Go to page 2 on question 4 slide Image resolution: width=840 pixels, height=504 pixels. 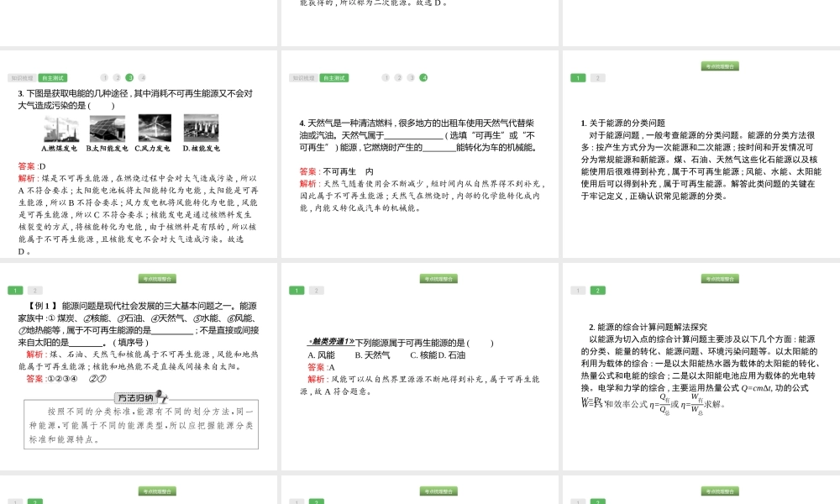tap(398, 77)
